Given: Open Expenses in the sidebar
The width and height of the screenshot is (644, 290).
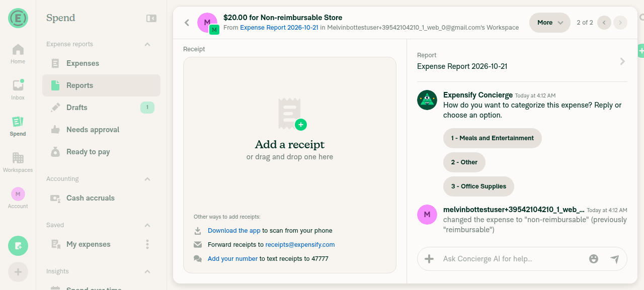Looking at the screenshot, I should click(101, 63).
